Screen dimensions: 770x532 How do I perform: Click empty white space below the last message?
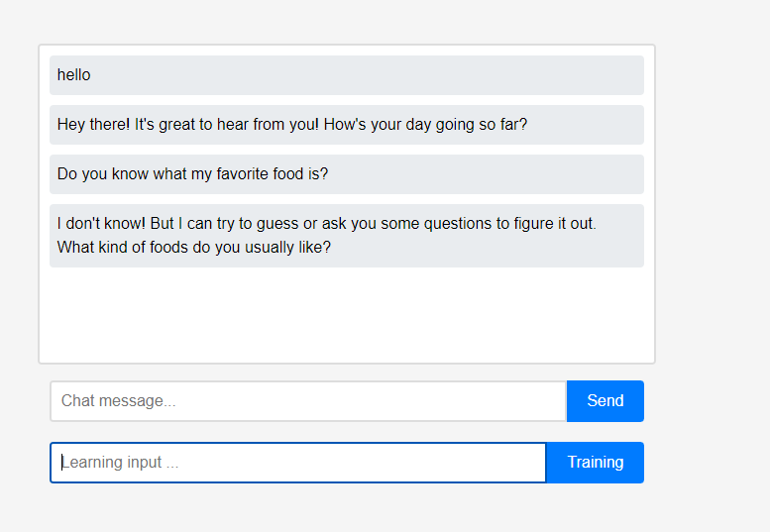tap(347, 317)
